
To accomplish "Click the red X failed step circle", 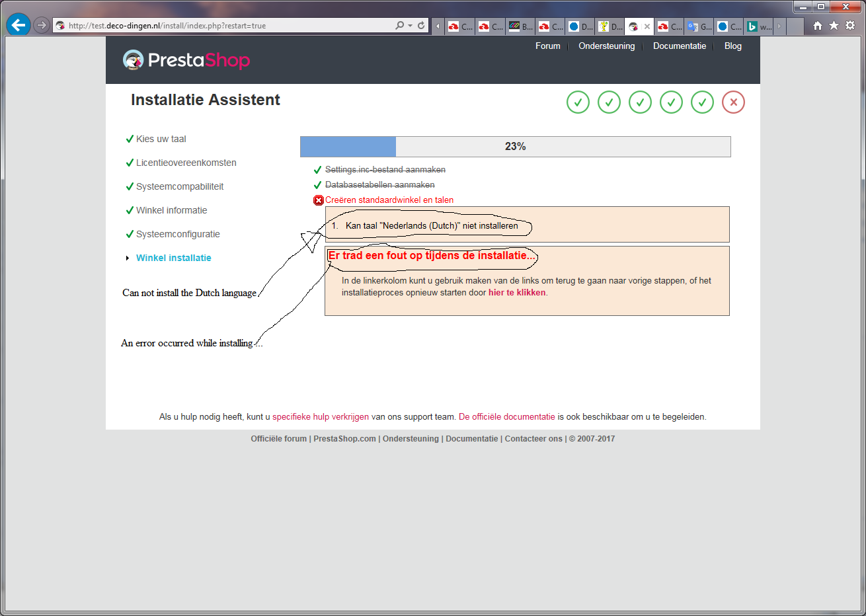I will 733,102.
